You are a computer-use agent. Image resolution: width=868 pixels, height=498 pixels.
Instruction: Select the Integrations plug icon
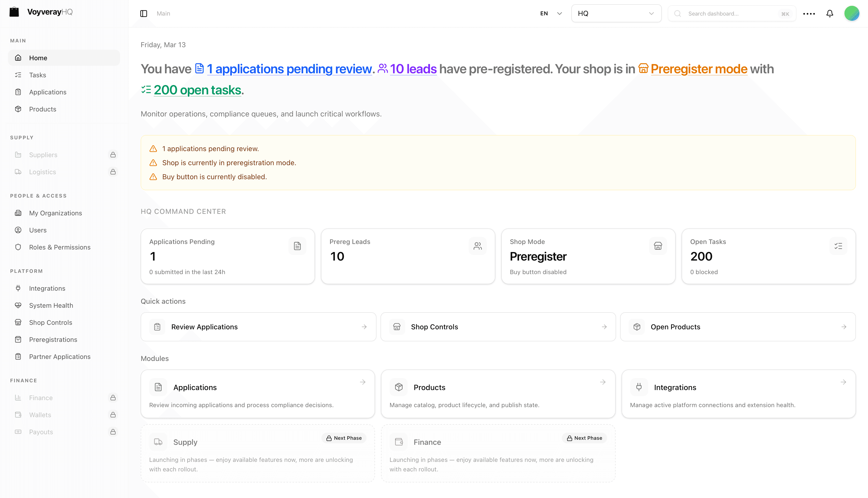pos(18,288)
